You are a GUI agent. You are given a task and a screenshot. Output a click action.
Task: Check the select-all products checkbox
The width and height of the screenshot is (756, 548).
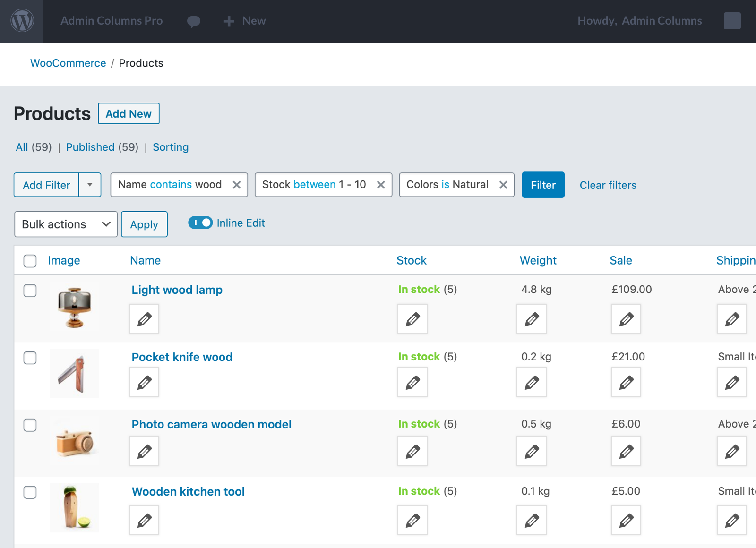coord(30,260)
